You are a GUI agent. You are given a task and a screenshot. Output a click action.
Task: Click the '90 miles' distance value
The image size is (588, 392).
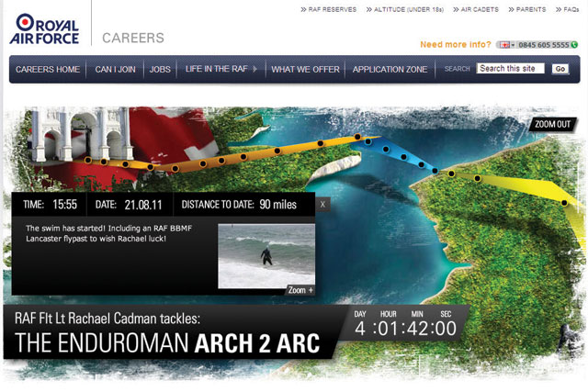point(277,204)
